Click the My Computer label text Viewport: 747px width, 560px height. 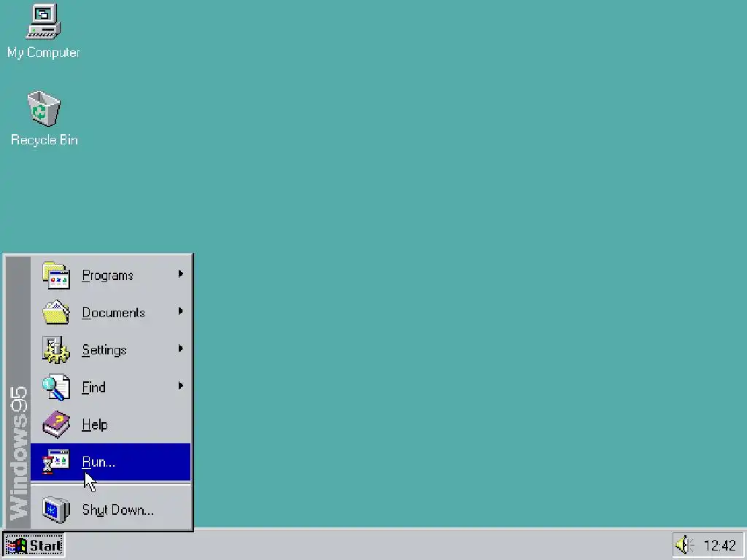tap(43, 52)
